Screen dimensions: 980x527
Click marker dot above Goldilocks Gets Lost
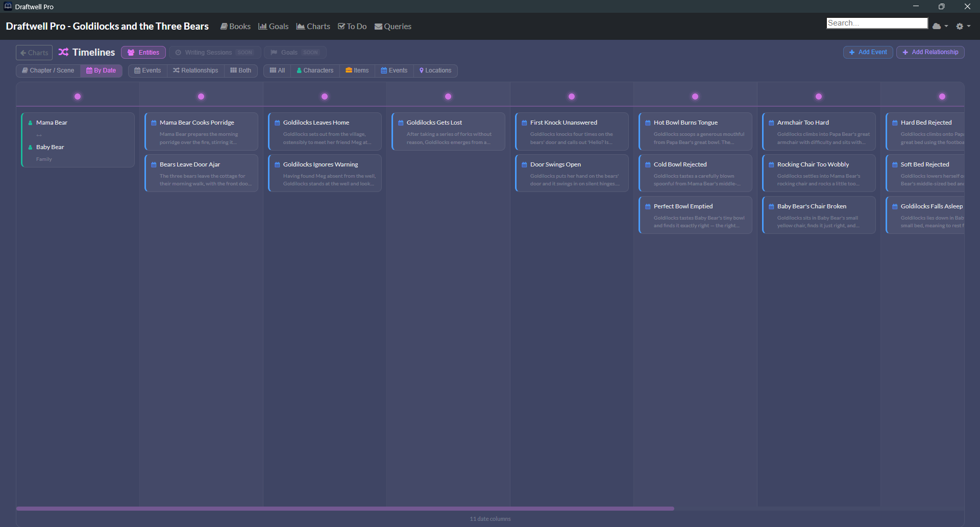tap(448, 97)
